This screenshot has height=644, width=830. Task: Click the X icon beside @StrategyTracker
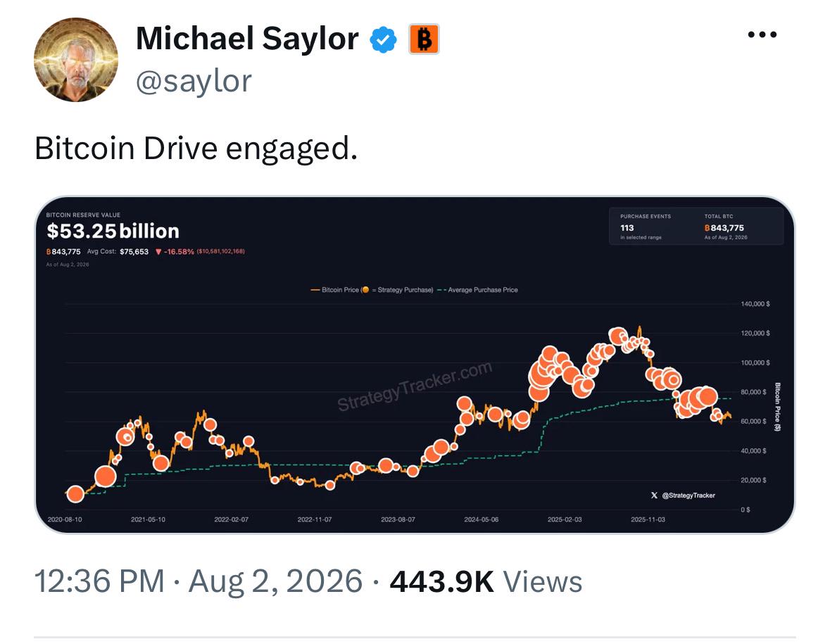654,495
